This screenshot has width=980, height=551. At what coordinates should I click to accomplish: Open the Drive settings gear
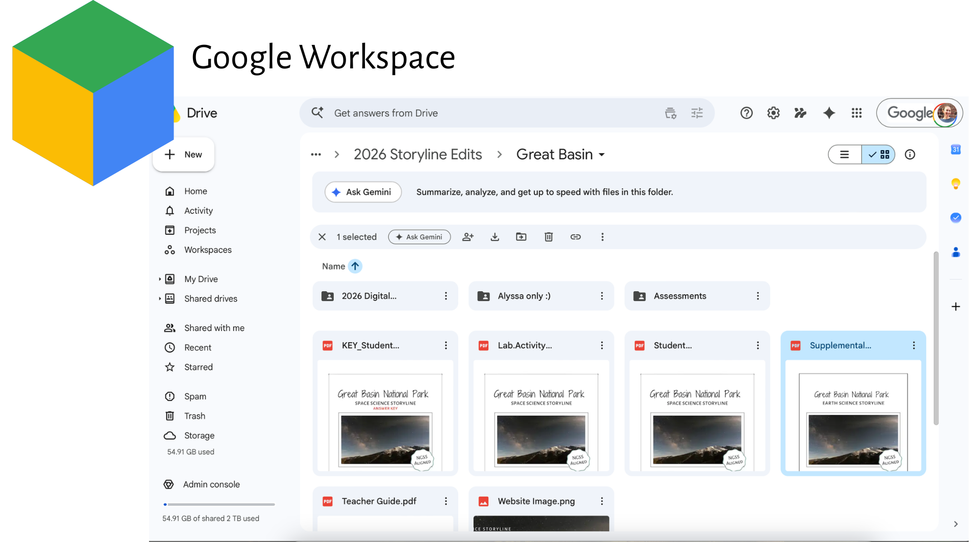[x=773, y=113]
